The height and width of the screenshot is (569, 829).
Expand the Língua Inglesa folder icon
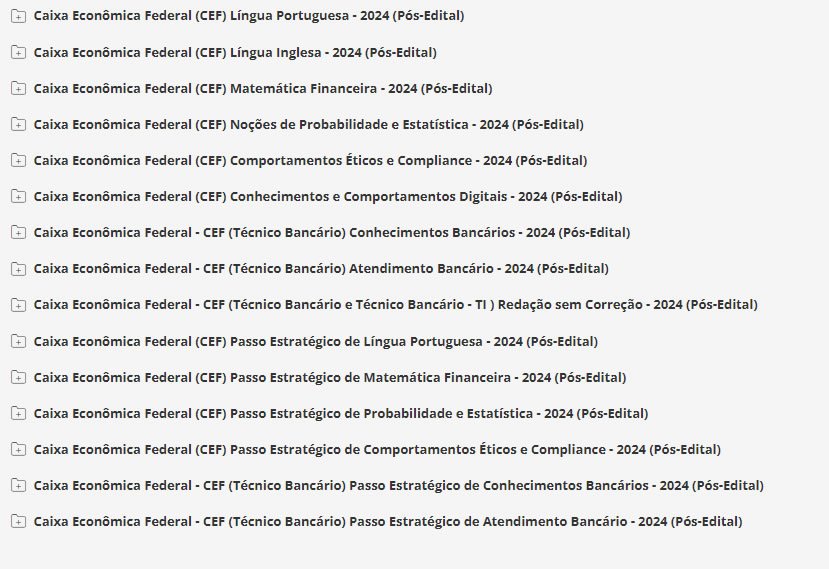[18, 52]
